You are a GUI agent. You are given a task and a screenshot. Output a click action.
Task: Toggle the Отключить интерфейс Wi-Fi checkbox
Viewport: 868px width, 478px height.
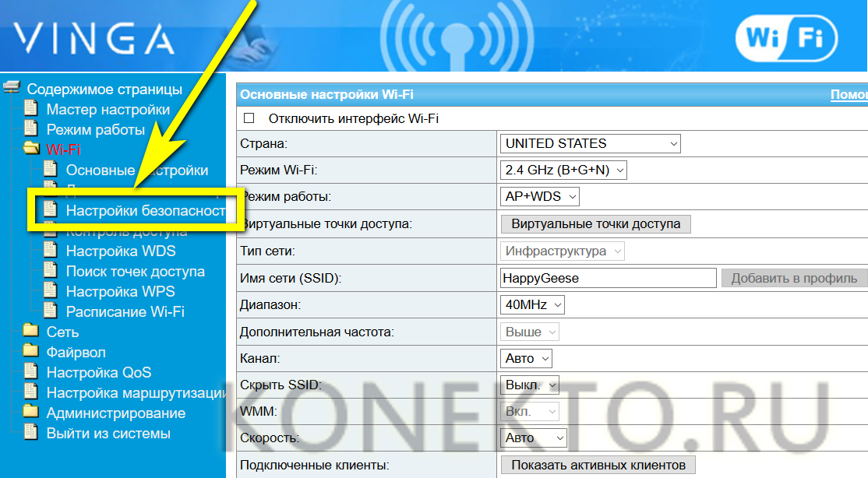coord(249,118)
